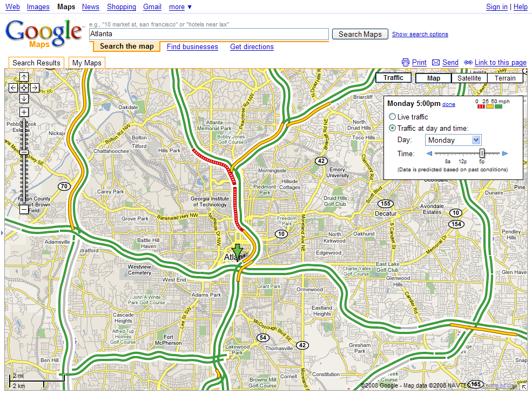
Task: Pan the map left with arrow
Action: tap(14, 88)
